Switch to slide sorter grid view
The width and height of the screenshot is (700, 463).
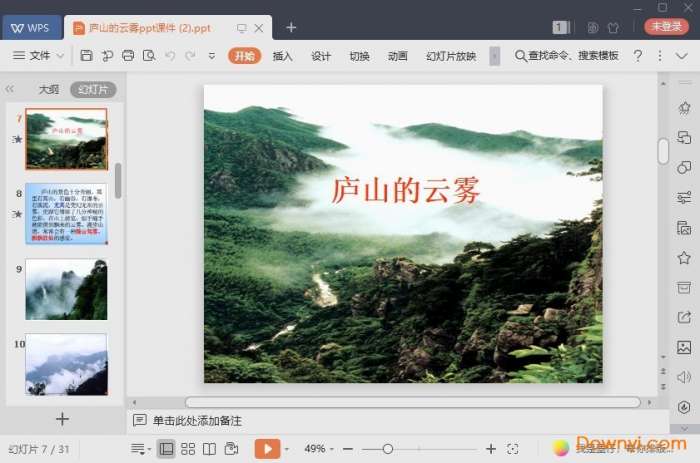point(188,449)
